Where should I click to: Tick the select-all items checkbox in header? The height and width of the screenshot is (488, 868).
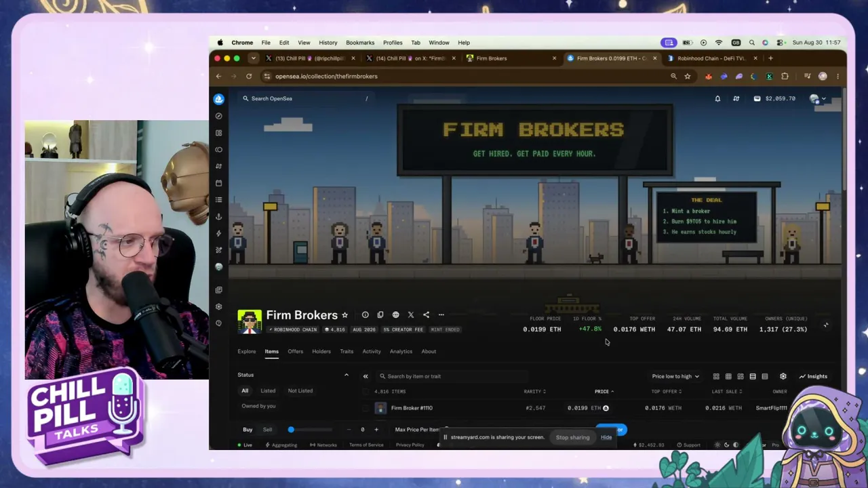366,392
